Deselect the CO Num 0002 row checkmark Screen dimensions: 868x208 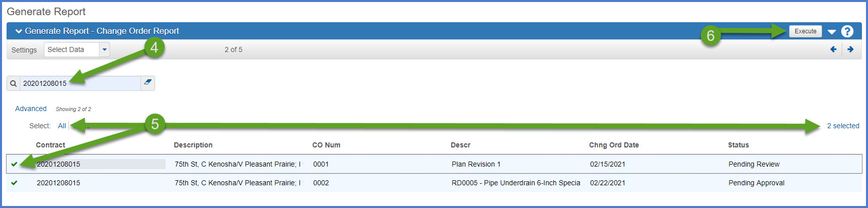coord(14,183)
